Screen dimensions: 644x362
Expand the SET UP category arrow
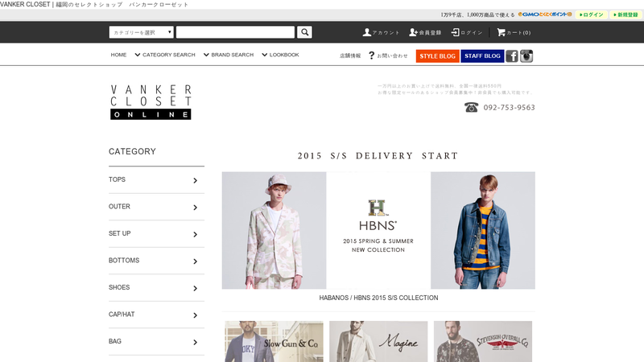[195, 234]
